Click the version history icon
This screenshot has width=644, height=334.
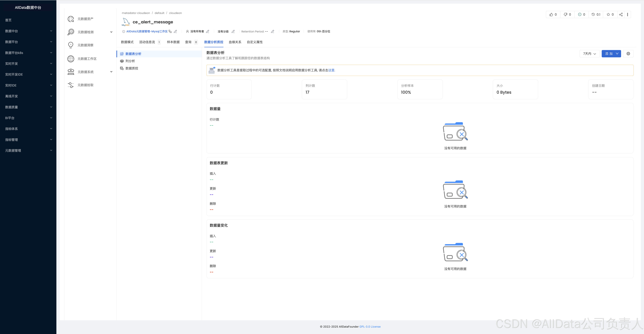pyautogui.click(x=593, y=14)
